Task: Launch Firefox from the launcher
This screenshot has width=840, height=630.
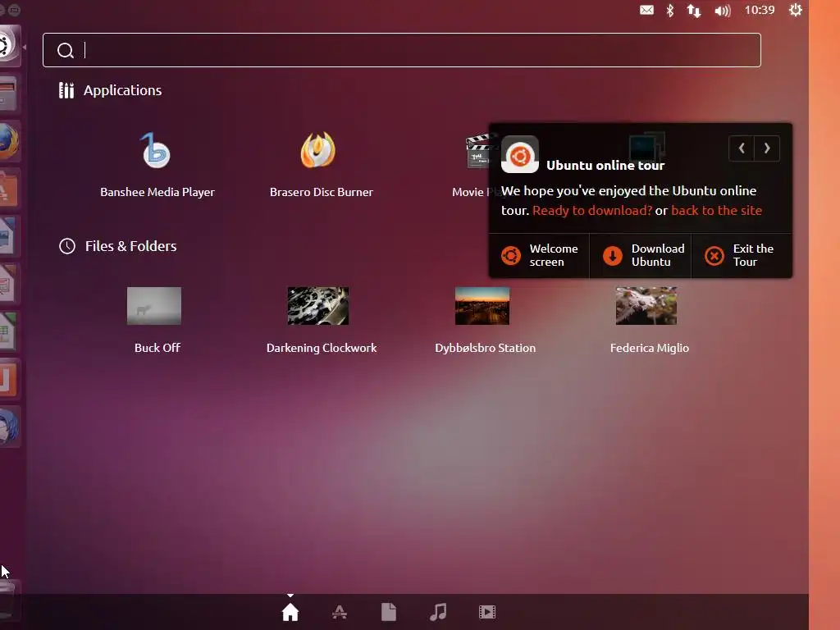Action: 8,141
